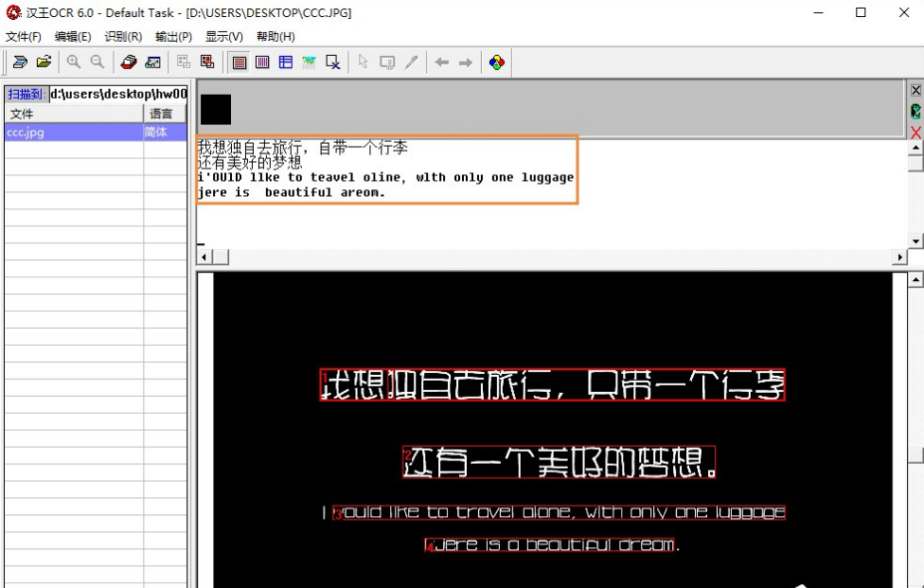Select the picture region tool

tap(309, 62)
